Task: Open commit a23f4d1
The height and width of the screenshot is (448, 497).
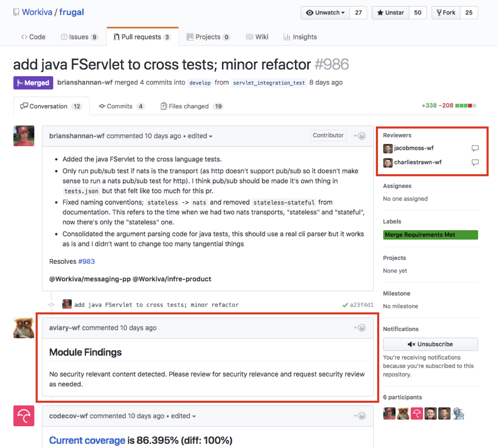Action: [x=361, y=305]
